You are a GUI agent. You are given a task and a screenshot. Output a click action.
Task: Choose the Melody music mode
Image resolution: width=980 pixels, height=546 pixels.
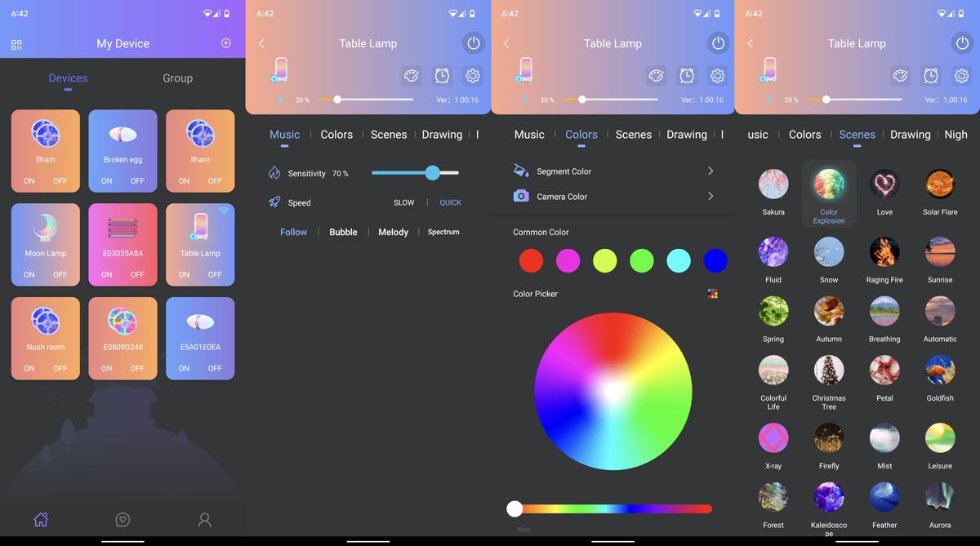(x=393, y=232)
